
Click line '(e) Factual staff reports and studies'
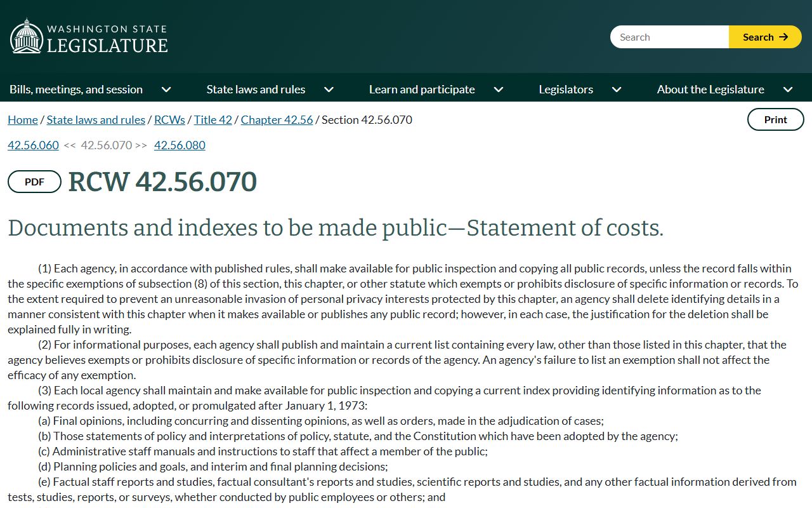(402, 490)
